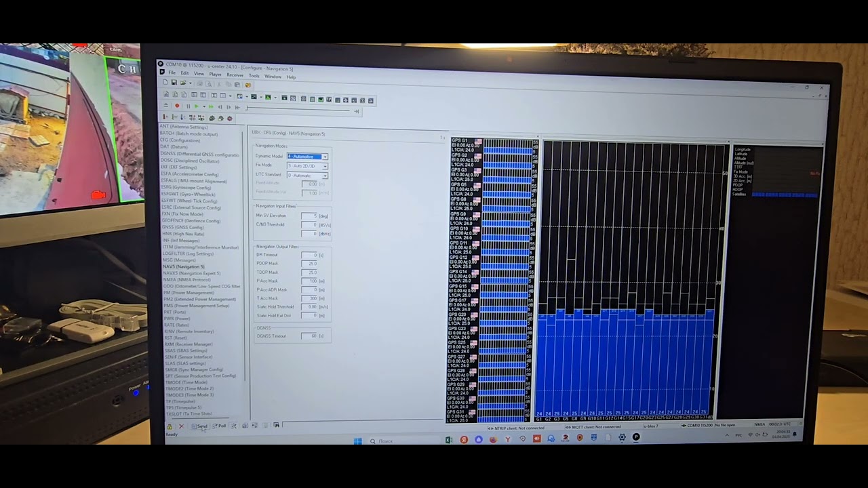The height and width of the screenshot is (488, 868).
Task: Click the Static Hold Threshold input field
Action: pyautogui.click(x=309, y=307)
